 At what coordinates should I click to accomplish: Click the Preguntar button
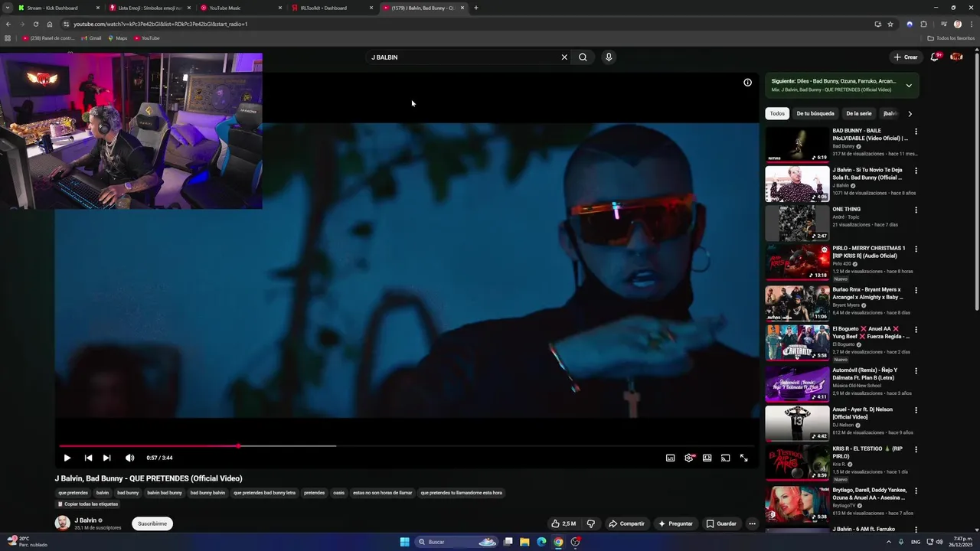pos(675,524)
